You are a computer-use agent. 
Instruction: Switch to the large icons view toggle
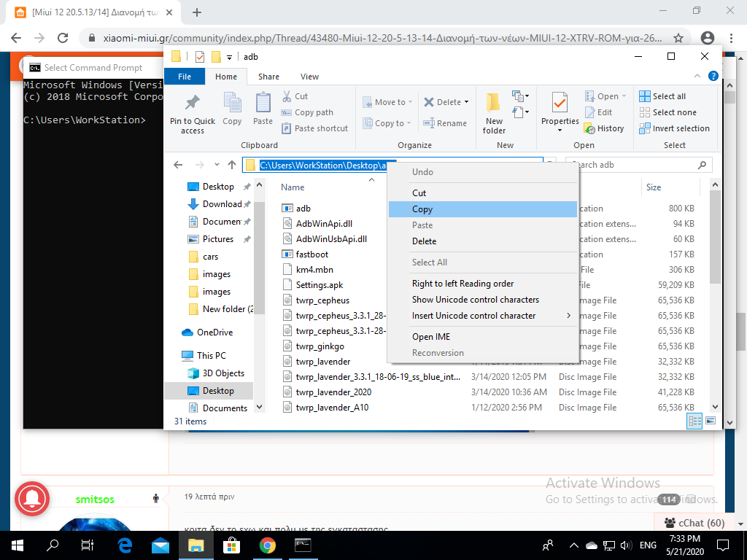(710, 421)
